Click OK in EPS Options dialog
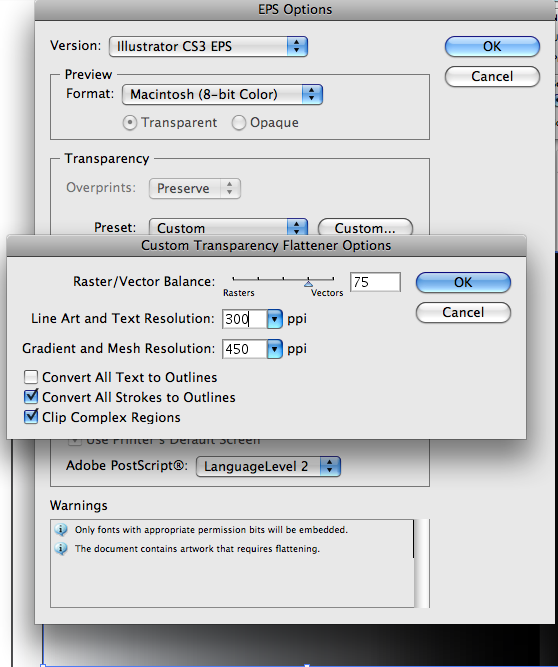Screen dimensions: 558x667 [492, 46]
